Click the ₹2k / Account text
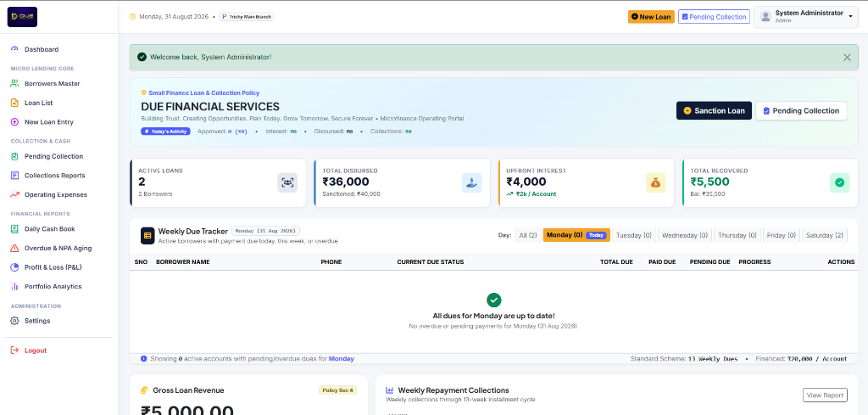 point(536,194)
